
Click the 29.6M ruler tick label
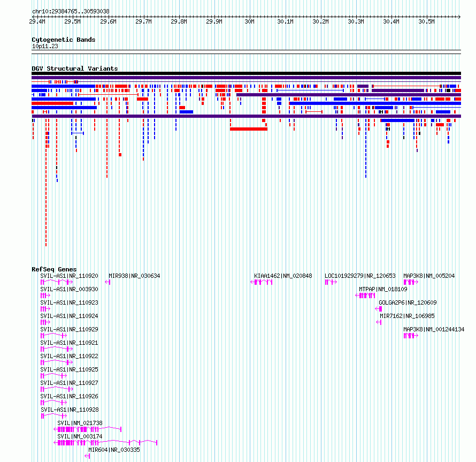[109, 21]
